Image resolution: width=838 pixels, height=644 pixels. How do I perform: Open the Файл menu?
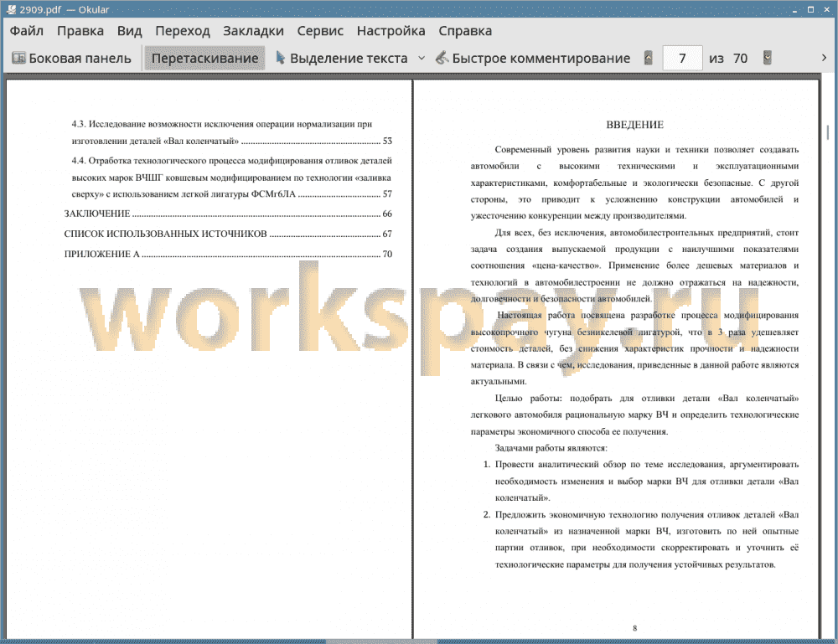click(x=27, y=31)
